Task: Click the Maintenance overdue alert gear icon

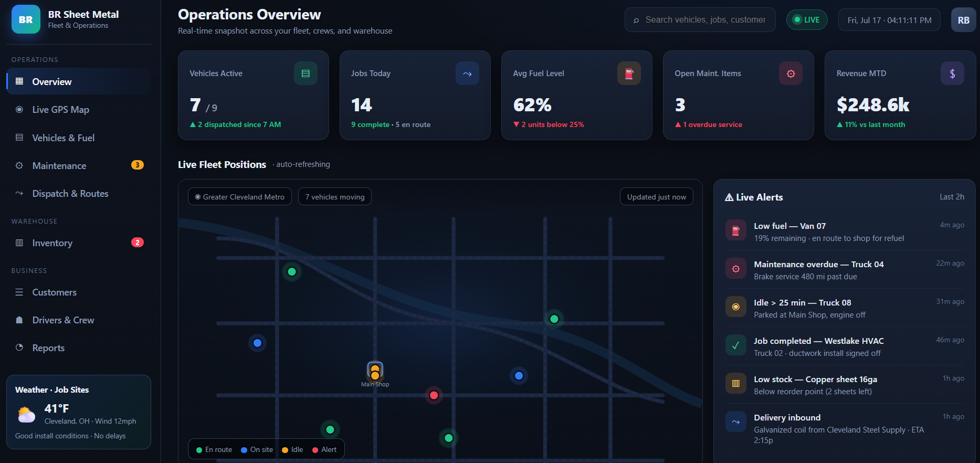Action: pyautogui.click(x=736, y=269)
